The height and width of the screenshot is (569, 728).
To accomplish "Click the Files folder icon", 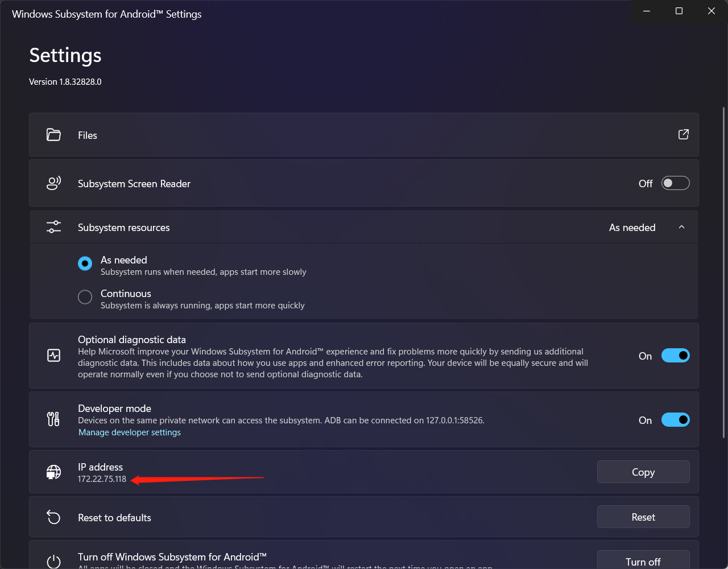I will [x=53, y=135].
